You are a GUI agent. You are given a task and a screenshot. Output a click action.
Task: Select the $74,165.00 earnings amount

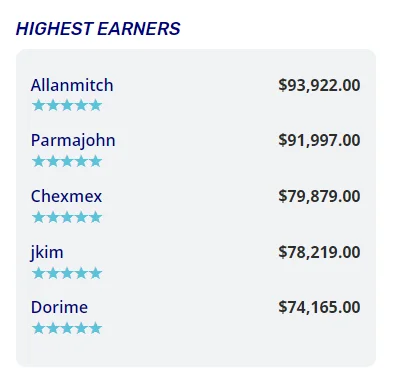click(x=319, y=307)
